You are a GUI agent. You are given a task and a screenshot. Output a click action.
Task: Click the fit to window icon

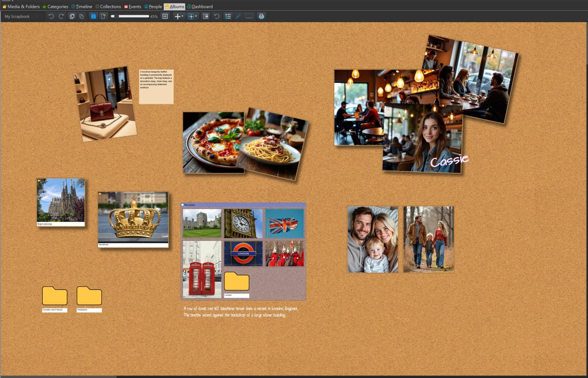click(x=165, y=16)
